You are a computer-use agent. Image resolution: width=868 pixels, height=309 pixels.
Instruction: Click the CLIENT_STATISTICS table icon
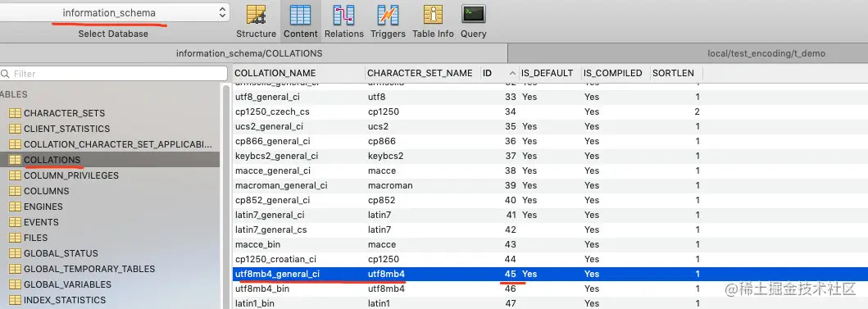pos(15,129)
